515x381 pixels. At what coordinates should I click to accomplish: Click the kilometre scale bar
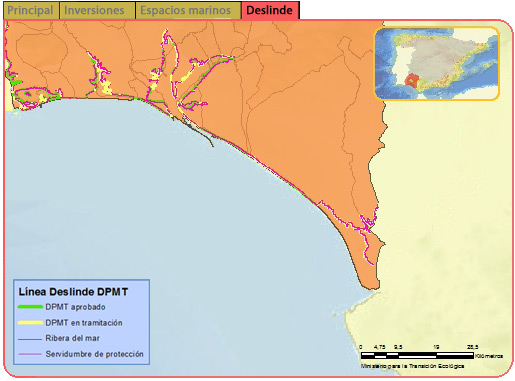(x=417, y=355)
